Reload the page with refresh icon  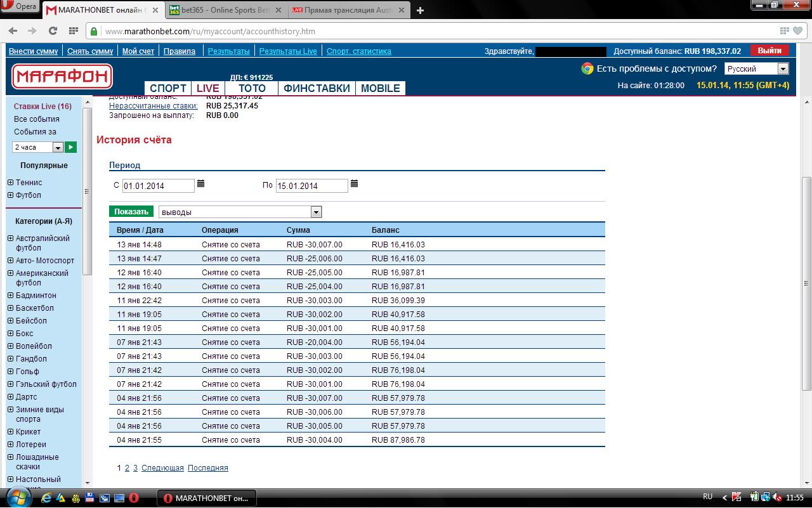[53, 31]
